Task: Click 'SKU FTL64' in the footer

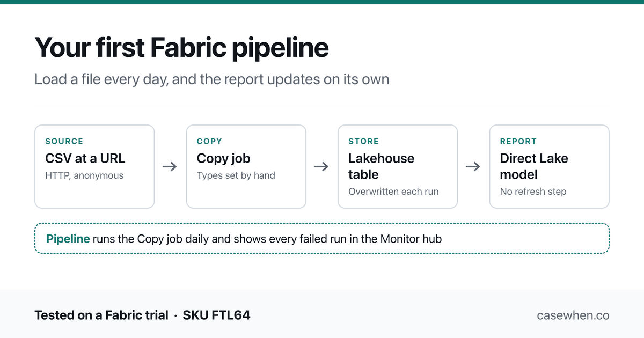Action: click(x=217, y=315)
